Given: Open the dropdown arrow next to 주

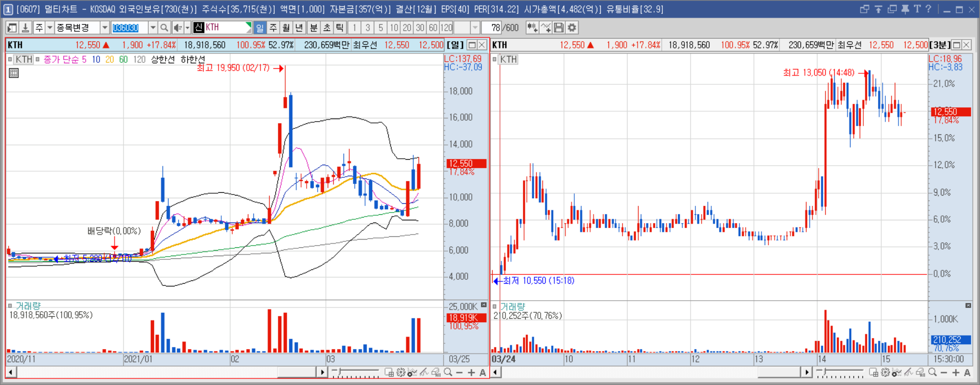Looking at the screenshot, I should (x=50, y=28).
